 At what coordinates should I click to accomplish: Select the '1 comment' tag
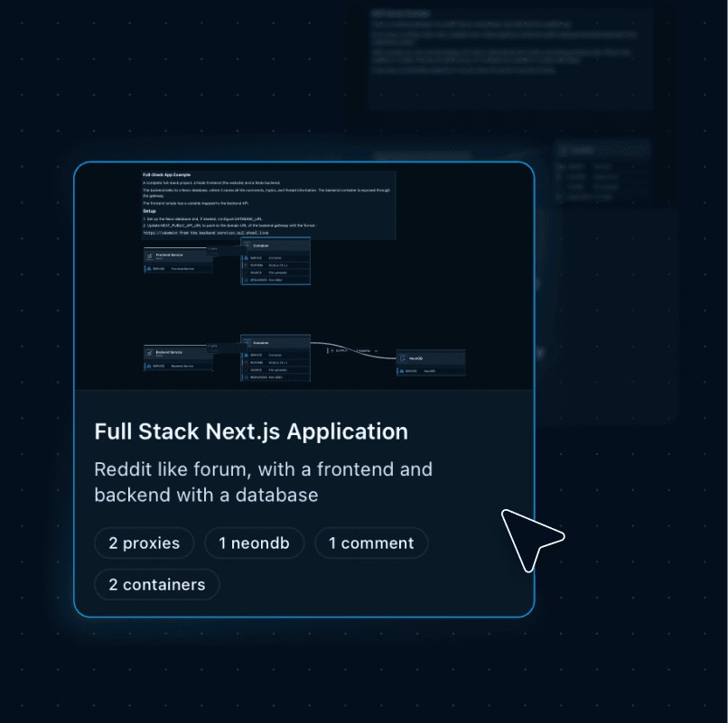pyautogui.click(x=371, y=543)
